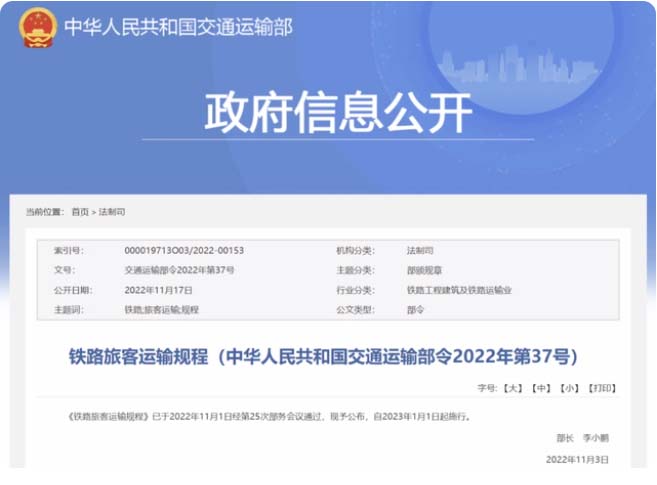Select publication date 2022年11月17日

[158, 290]
